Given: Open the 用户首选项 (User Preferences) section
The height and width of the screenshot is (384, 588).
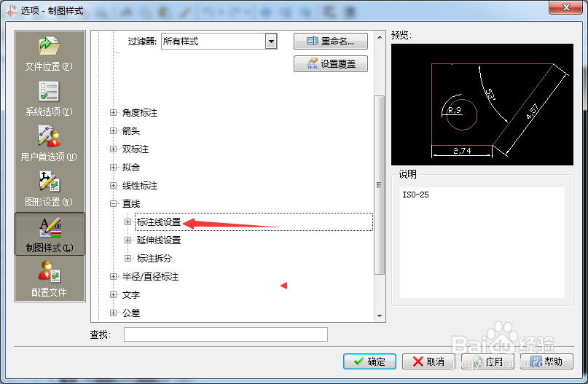Looking at the screenshot, I should 49,144.
